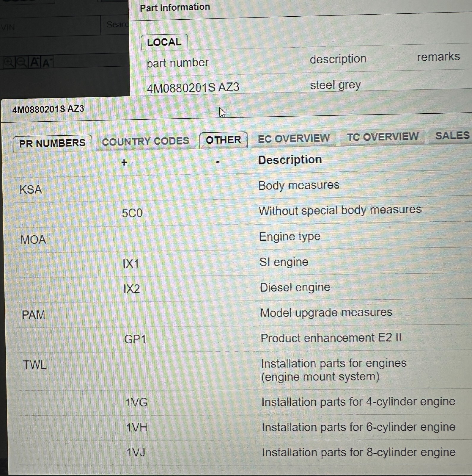
Task: Select PR code 5C0
Action: point(132,213)
